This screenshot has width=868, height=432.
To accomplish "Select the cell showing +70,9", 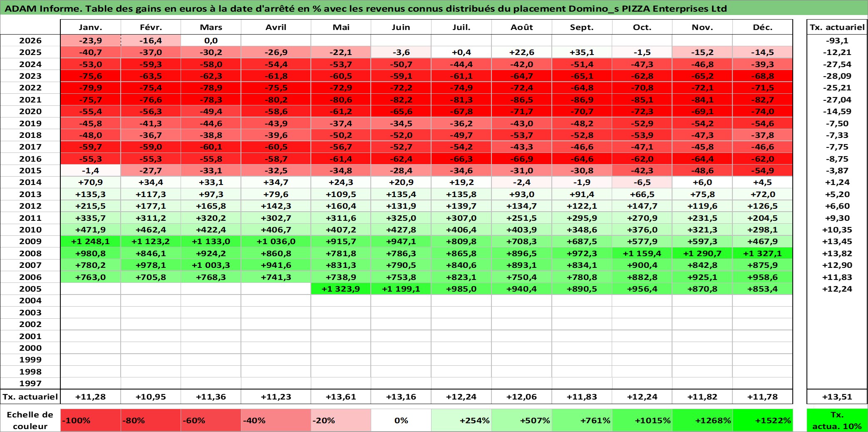I will tap(91, 182).
